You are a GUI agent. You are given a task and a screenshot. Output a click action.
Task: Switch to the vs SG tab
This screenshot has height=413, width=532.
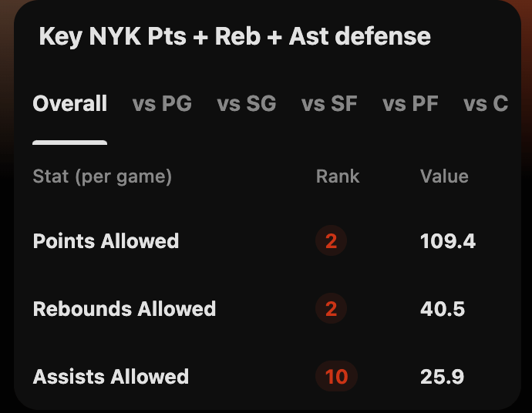coord(247,103)
